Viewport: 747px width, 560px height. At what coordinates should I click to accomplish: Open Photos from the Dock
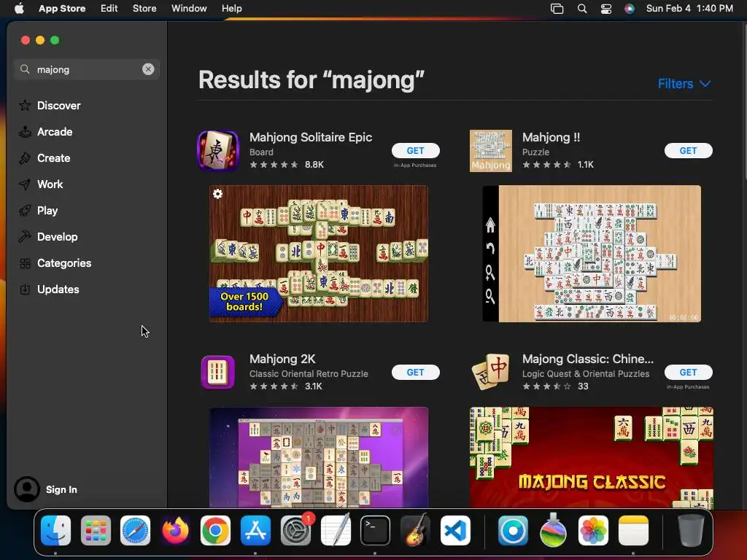coord(593,531)
